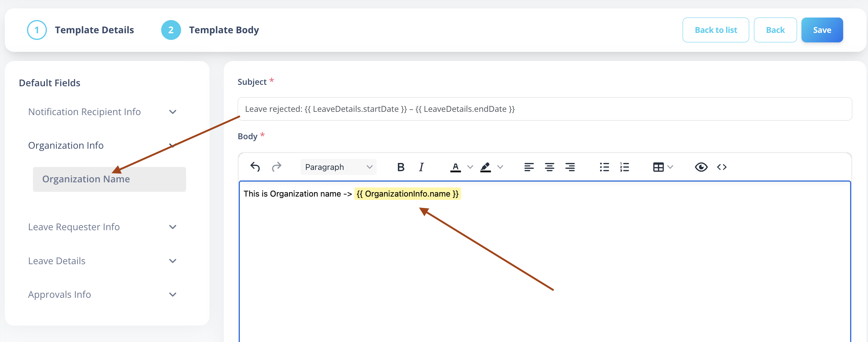Align text right
The height and width of the screenshot is (342, 868).
[x=570, y=167]
